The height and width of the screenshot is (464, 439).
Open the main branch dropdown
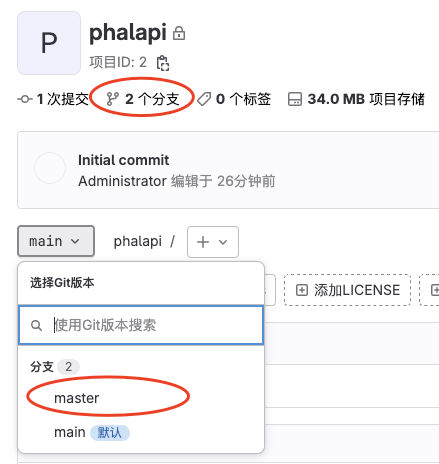point(56,241)
